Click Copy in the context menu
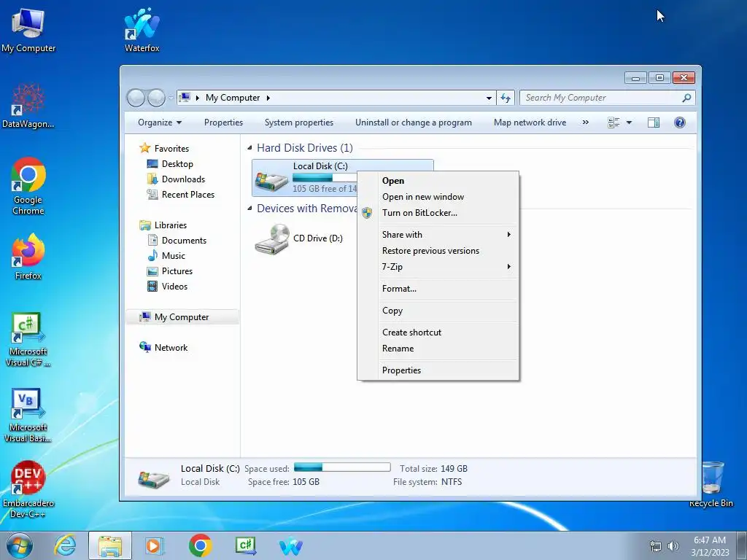 pos(438,311)
